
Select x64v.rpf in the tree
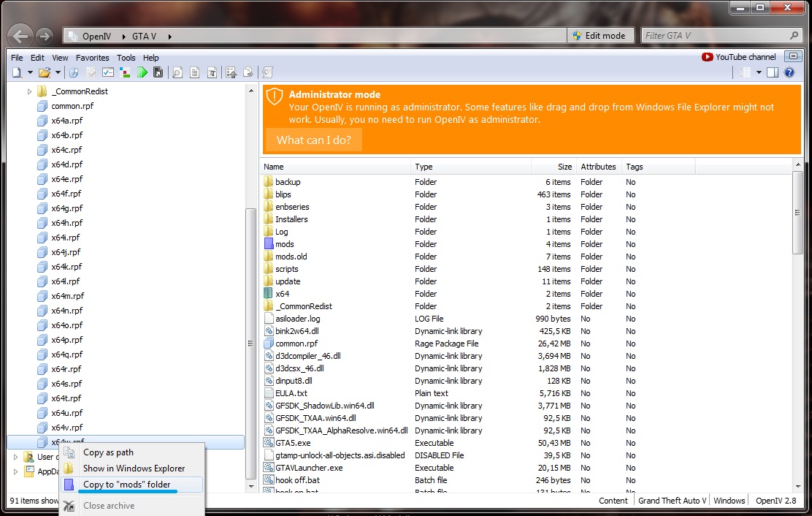tap(66, 428)
